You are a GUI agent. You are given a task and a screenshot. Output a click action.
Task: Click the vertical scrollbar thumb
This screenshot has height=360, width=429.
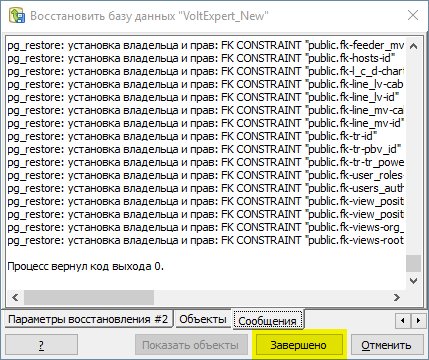coord(413,264)
